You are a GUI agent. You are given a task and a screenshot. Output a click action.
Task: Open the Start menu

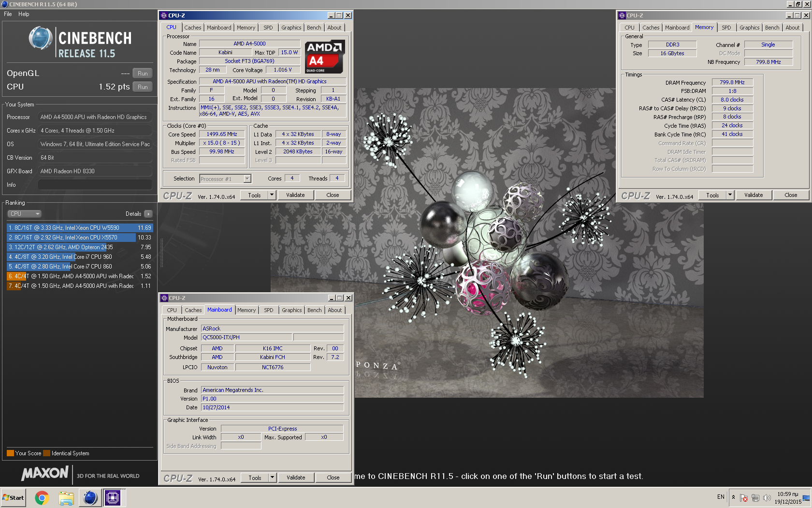tap(13, 497)
